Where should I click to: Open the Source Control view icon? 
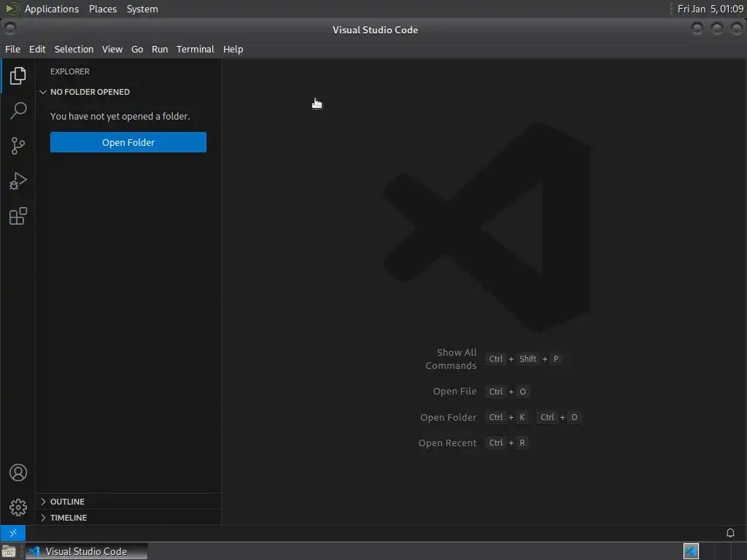coord(18,146)
